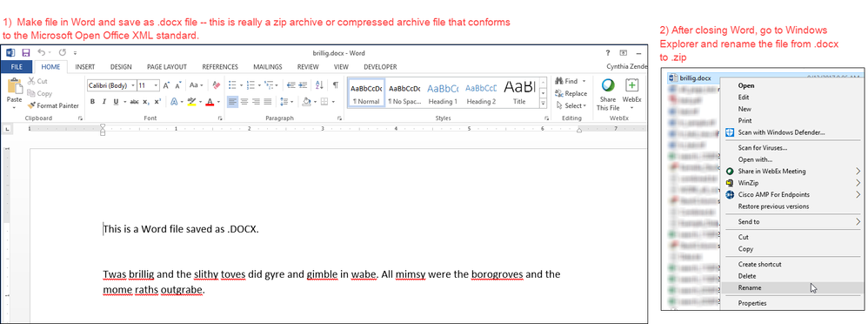The width and height of the screenshot is (868, 324).
Task: Select brillig.docx file in Explorer list
Action: 695,78
